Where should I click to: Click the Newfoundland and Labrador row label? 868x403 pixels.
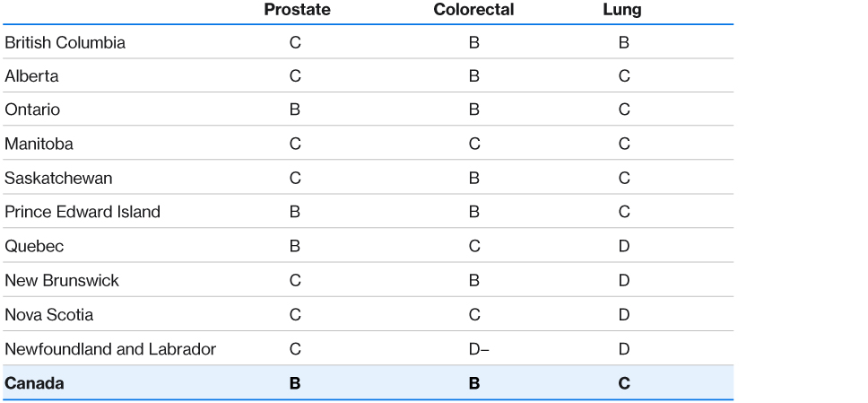[x=109, y=348]
